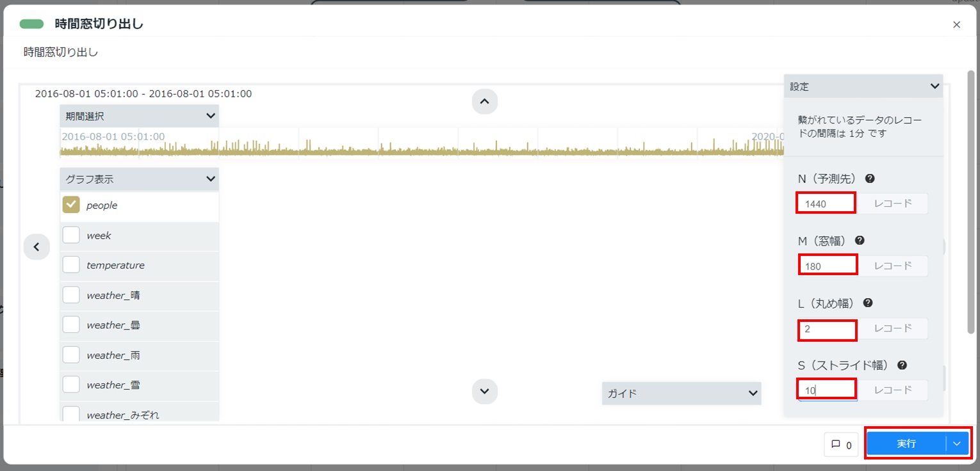Collapse the left panel using the left chevron
Viewport: 980px width, 471px height.
click(x=37, y=246)
